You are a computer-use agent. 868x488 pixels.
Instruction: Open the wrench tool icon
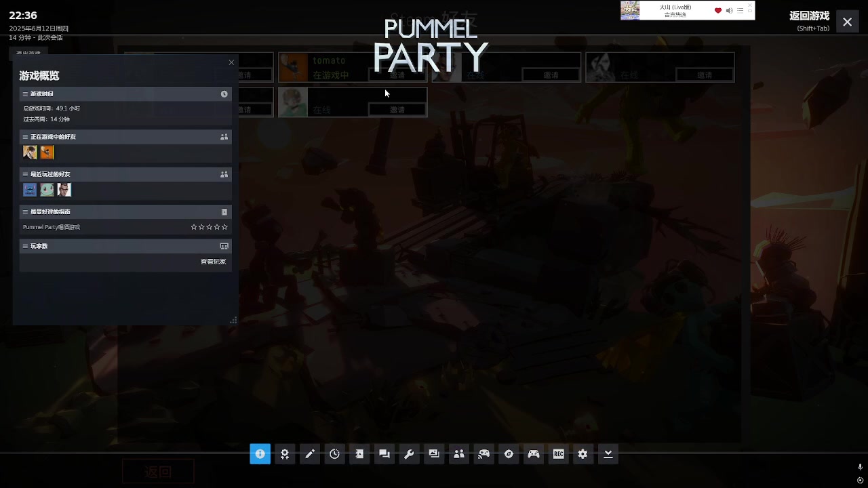point(409,454)
